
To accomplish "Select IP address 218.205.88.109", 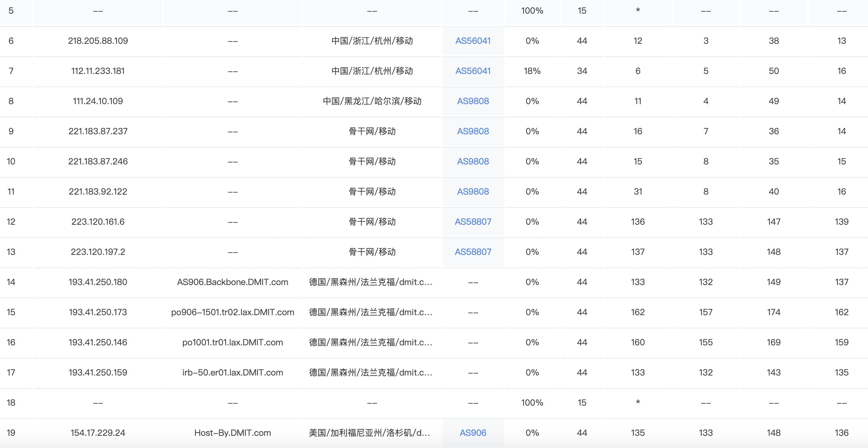I will pyautogui.click(x=98, y=41).
